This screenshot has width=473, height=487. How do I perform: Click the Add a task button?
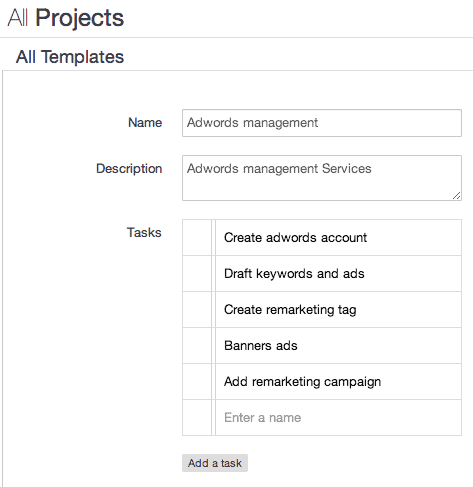[215, 463]
